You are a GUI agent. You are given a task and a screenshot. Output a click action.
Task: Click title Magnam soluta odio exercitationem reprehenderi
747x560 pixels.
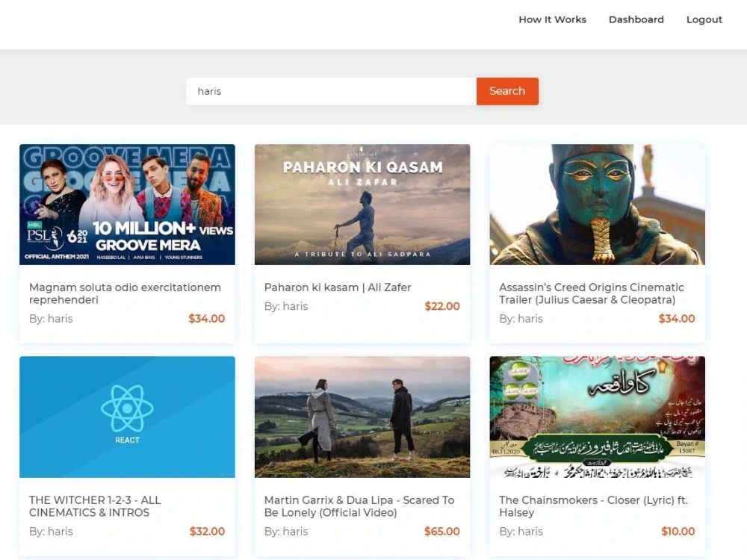(125, 293)
